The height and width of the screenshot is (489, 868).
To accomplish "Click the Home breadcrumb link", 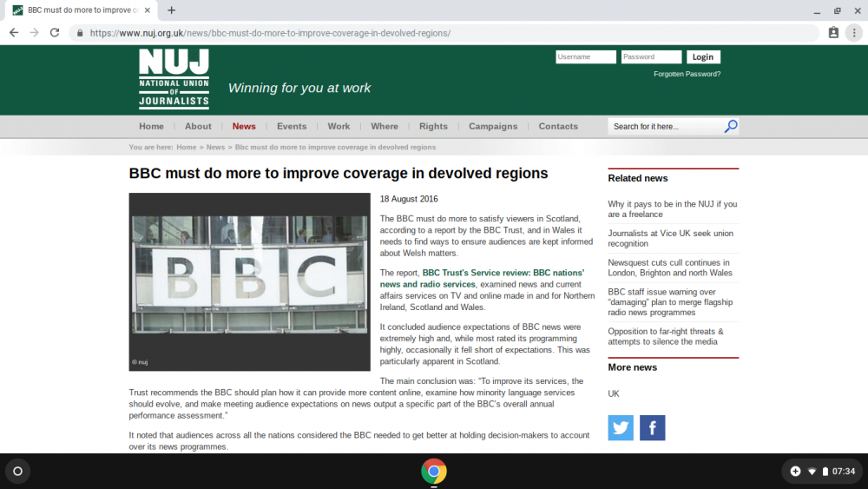I will 187,148.
